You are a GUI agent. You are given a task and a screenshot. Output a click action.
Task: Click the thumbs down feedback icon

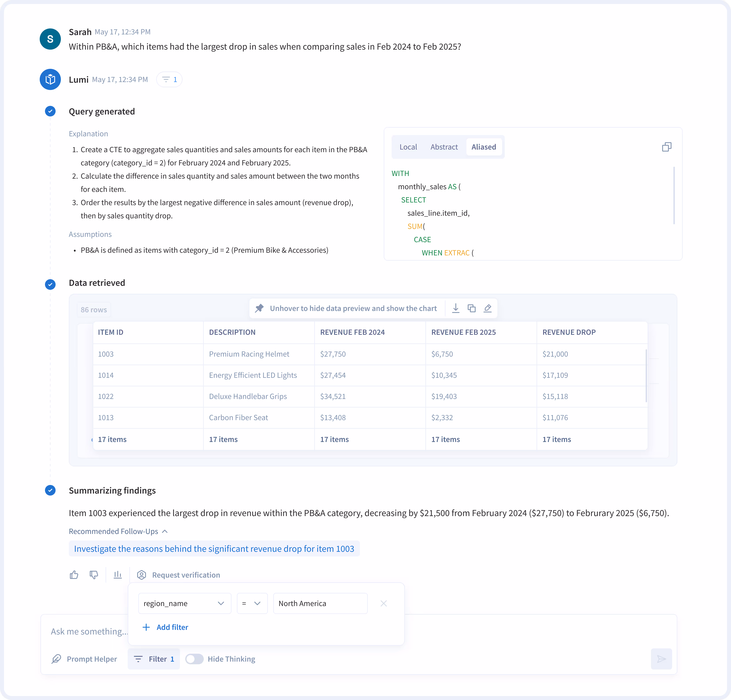(x=94, y=575)
